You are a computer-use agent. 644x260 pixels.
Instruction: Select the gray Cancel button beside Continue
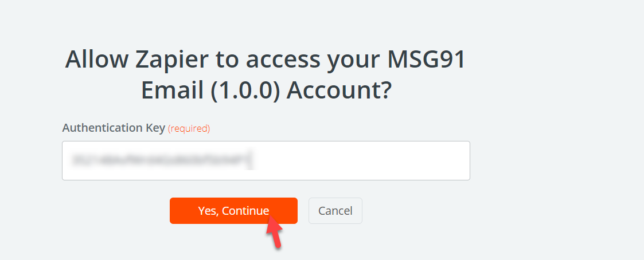[x=335, y=211]
